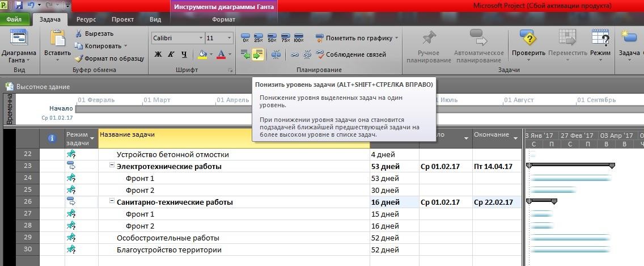Viewport: 644px width, 266px height.
Task: Switch to the Вид ribbon tab
Action: (x=155, y=19)
